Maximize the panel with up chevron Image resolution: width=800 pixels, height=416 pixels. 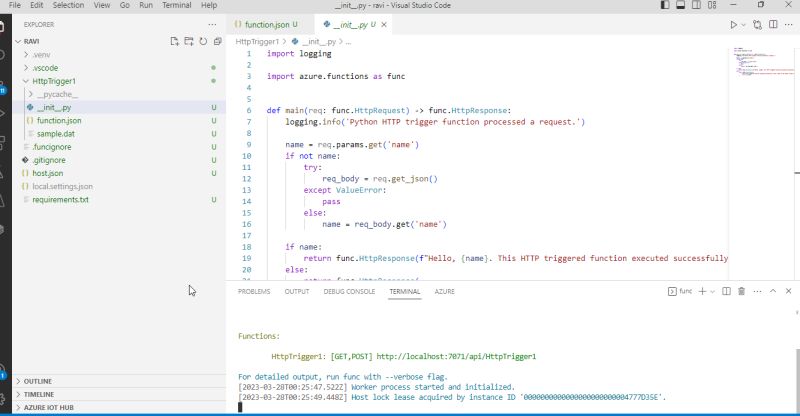[773, 291]
